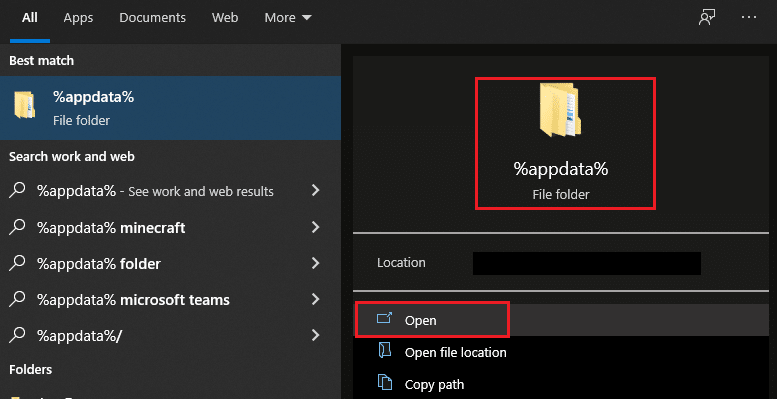Click the %appdata% folder icon in Best match
Image resolution: width=777 pixels, height=399 pixels.
tap(24, 105)
